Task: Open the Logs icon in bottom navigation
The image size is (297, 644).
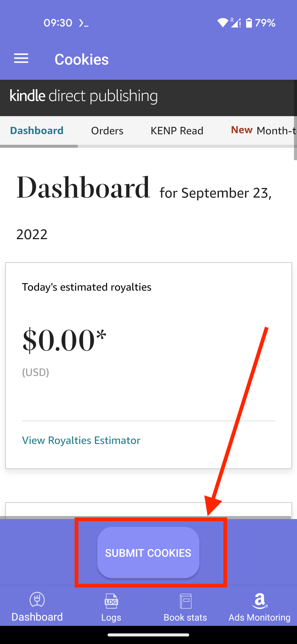Action: 111,601
